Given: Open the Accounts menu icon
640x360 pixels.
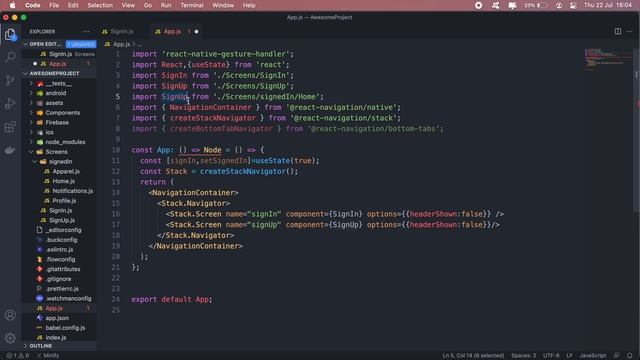Looking at the screenshot, I should pyautogui.click(x=10, y=315).
